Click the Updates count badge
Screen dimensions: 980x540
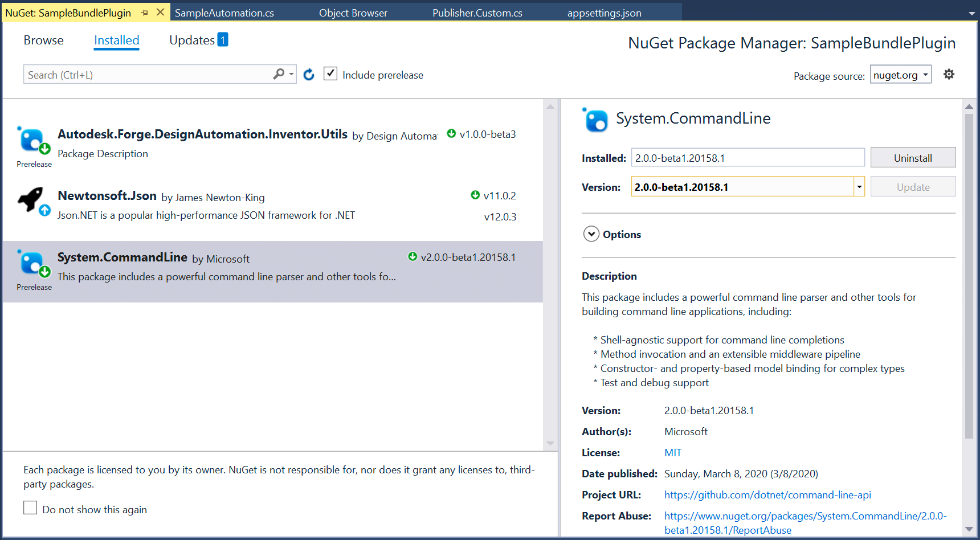(223, 39)
